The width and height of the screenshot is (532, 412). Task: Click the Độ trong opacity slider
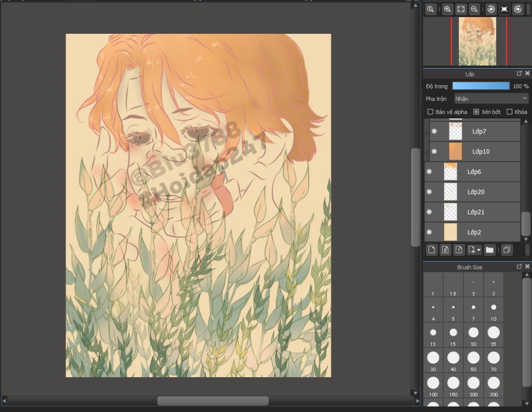481,86
